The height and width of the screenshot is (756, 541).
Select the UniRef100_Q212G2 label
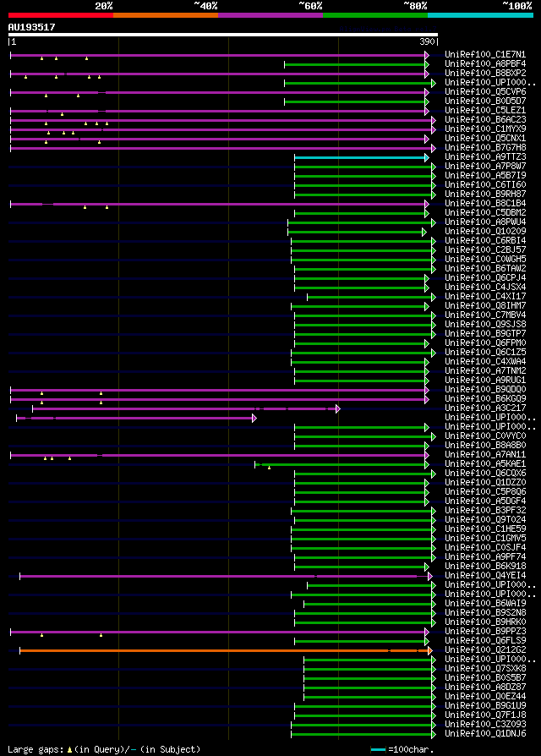click(485, 650)
